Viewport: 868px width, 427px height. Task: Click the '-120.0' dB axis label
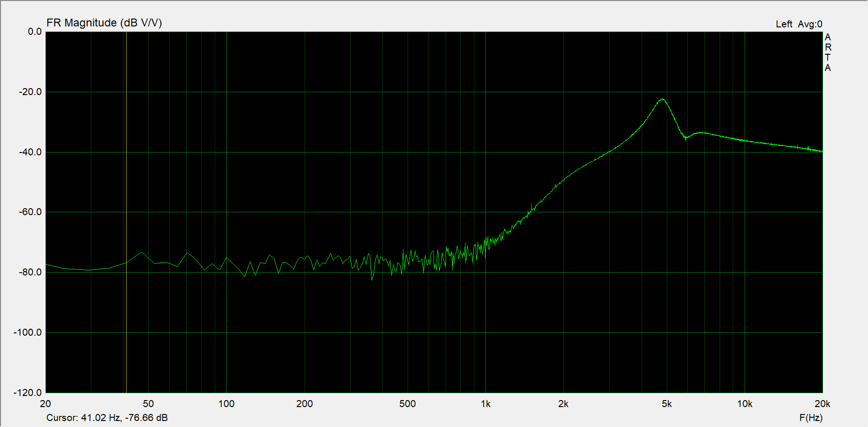click(28, 393)
